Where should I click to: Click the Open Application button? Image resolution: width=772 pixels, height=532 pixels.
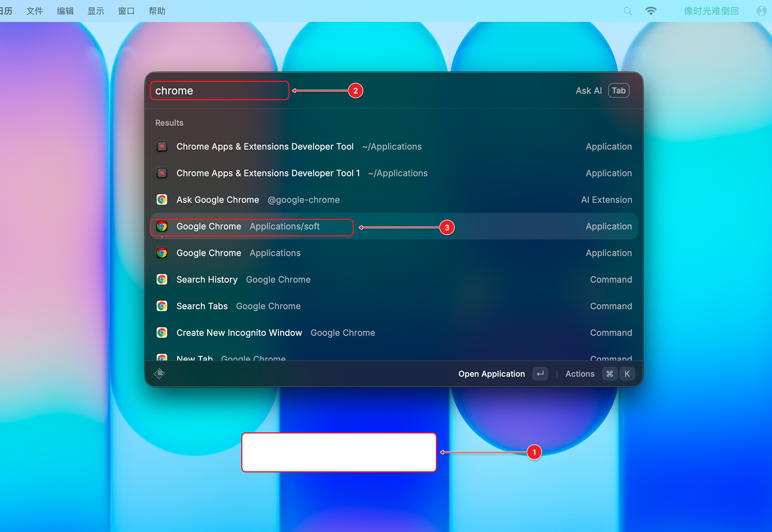(491, 373)
